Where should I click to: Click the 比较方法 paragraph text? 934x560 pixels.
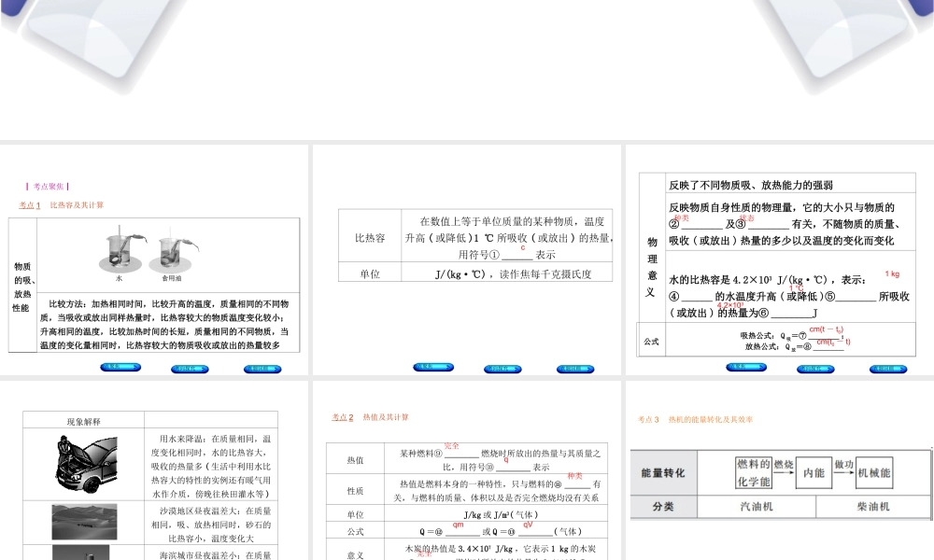coord(164,325)
